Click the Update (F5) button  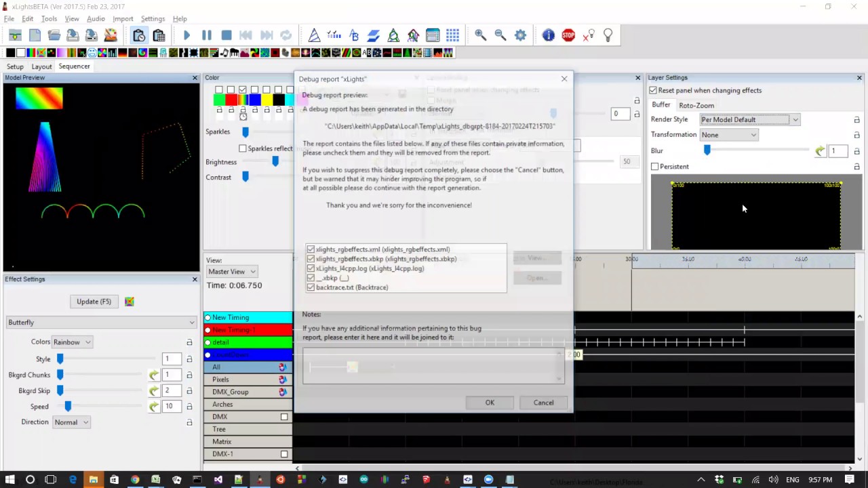94,302
